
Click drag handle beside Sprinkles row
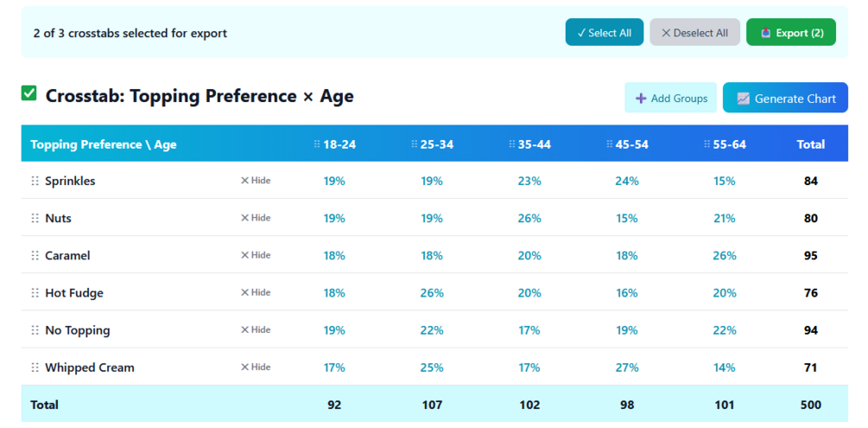coord(35,181)
